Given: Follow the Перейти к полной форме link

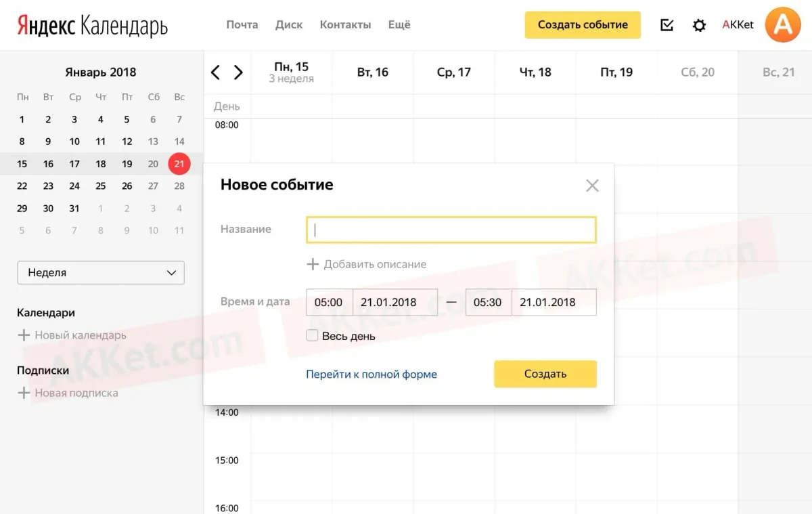Looking at the screenshot, I should coord(371,374).
